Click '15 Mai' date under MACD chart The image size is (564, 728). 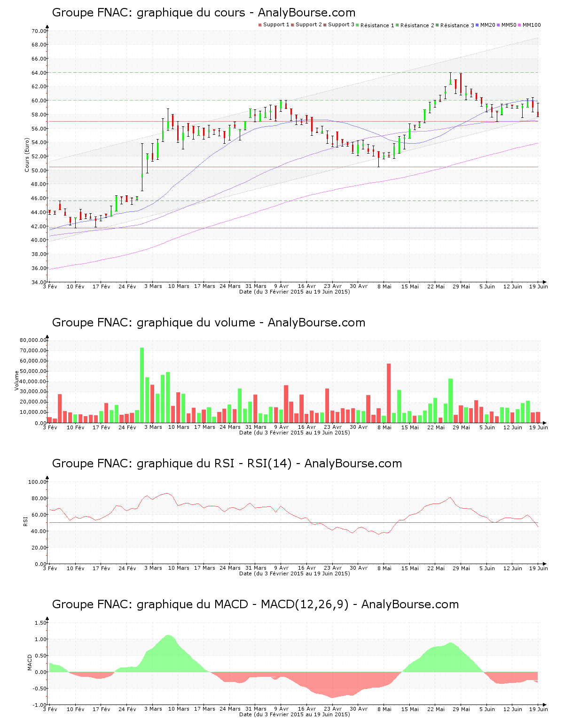[410, 709]
